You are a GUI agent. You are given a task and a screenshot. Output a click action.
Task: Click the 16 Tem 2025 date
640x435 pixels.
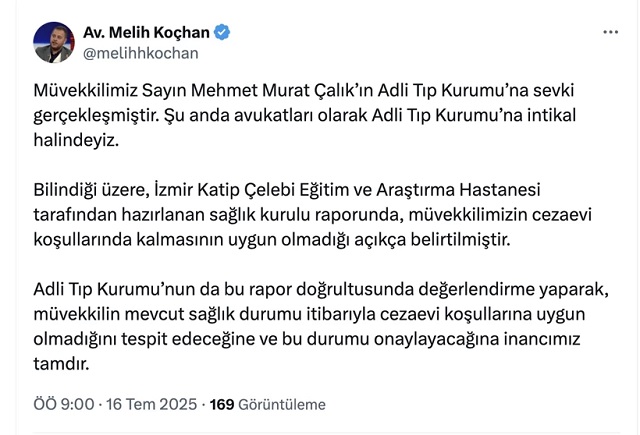coord(152,405)
